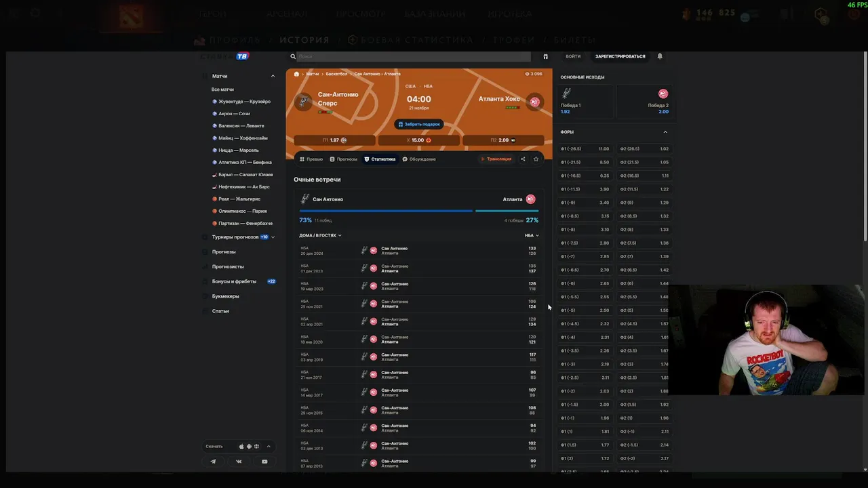Viewport: 868px width, 488px height.
Task: Click the Spurs logo in head-to-head card
Action: pos(305,199)
